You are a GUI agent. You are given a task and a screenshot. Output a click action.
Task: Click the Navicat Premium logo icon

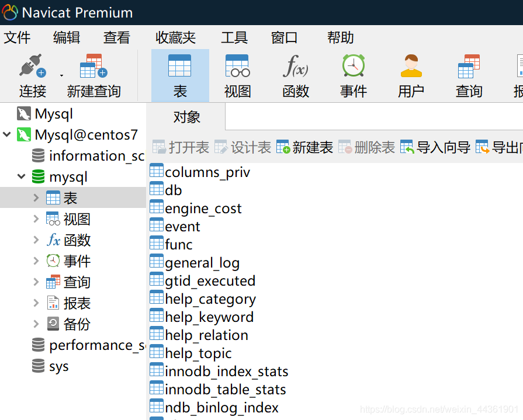click(x=10, y=13)
